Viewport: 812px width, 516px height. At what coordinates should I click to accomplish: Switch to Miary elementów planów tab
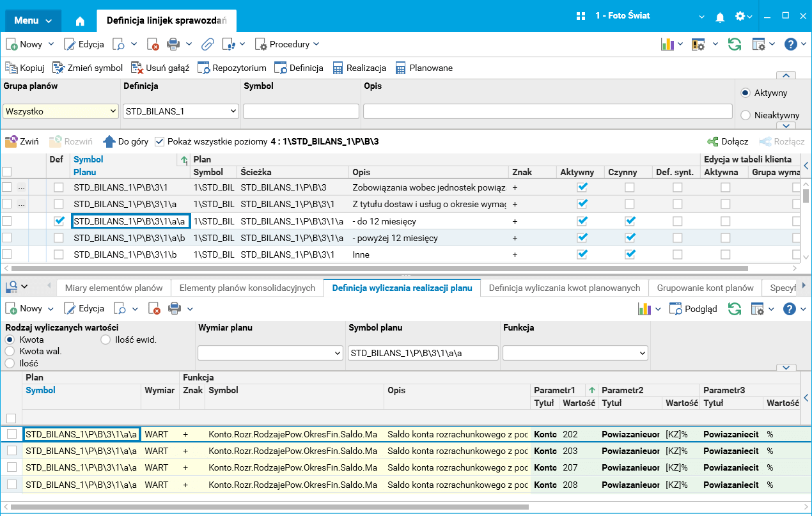click(x=113, y=288)
